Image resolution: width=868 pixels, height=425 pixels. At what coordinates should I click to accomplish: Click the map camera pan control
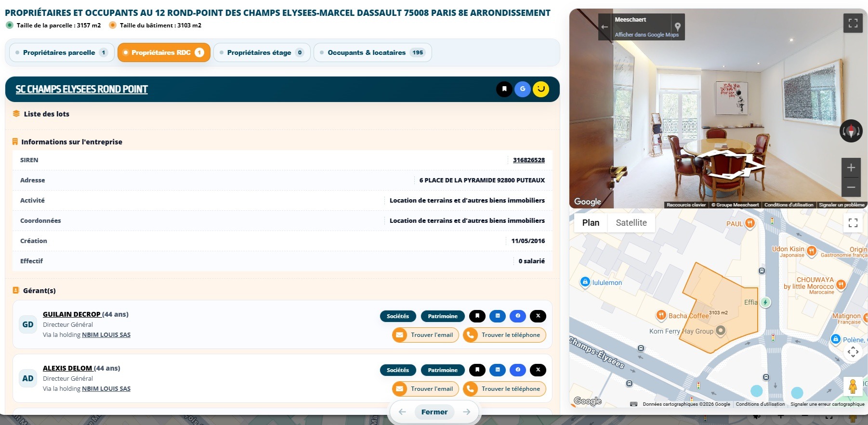(853, 352)
